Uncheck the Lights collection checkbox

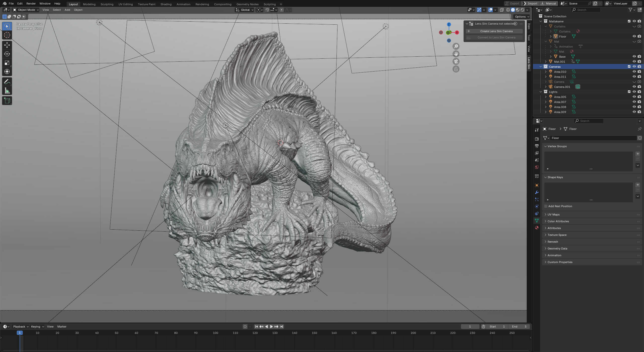629,92
